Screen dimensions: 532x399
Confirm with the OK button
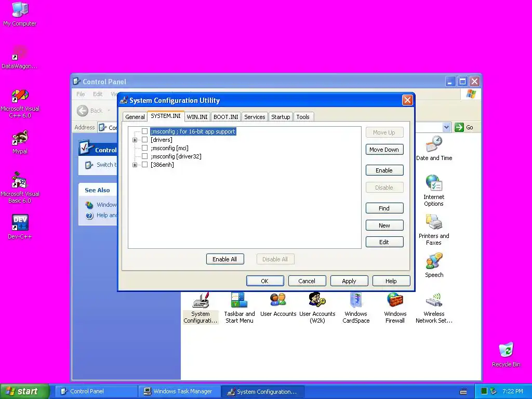[265, 281]
